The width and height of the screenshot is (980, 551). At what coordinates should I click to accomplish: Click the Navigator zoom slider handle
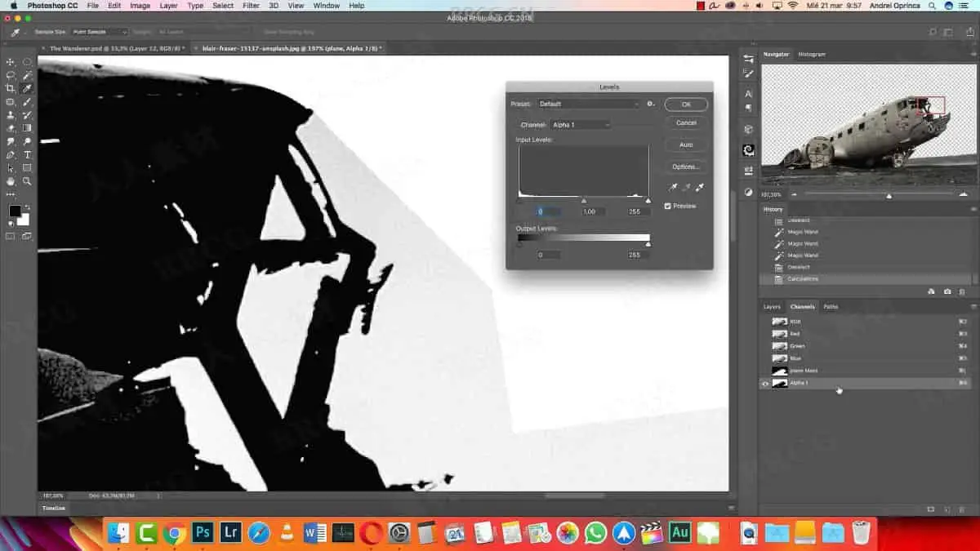[889, 196]
